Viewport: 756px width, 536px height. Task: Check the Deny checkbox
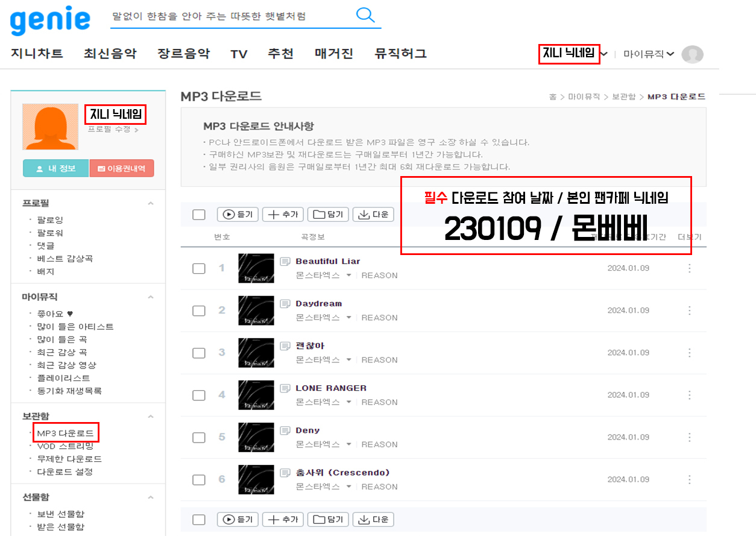click(x=199, y=437)
